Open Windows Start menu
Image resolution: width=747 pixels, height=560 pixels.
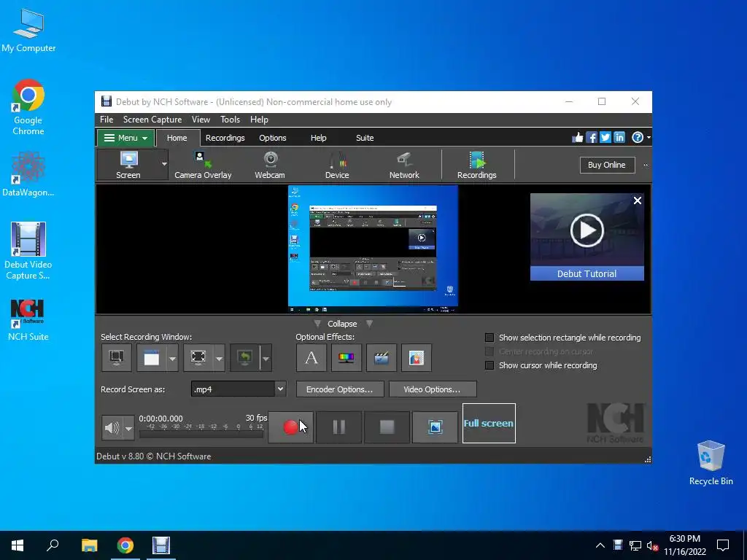(x=18, y=545)
